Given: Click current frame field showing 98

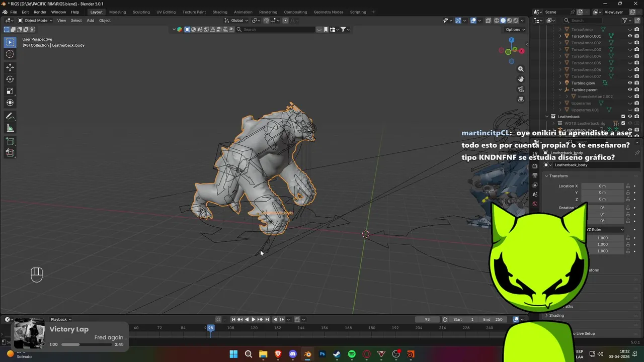Looking at the screenshot, I should [x=427, y=319].
